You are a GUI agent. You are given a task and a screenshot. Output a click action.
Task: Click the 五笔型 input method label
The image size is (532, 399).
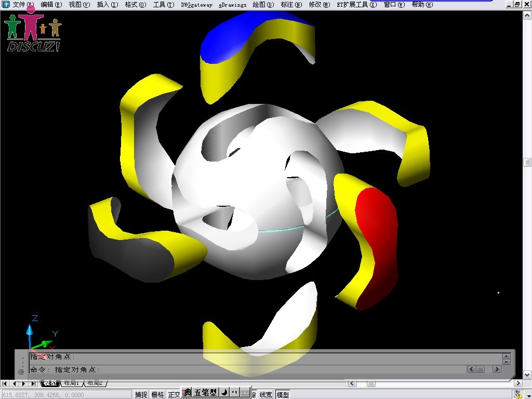(x=205, y=392)
